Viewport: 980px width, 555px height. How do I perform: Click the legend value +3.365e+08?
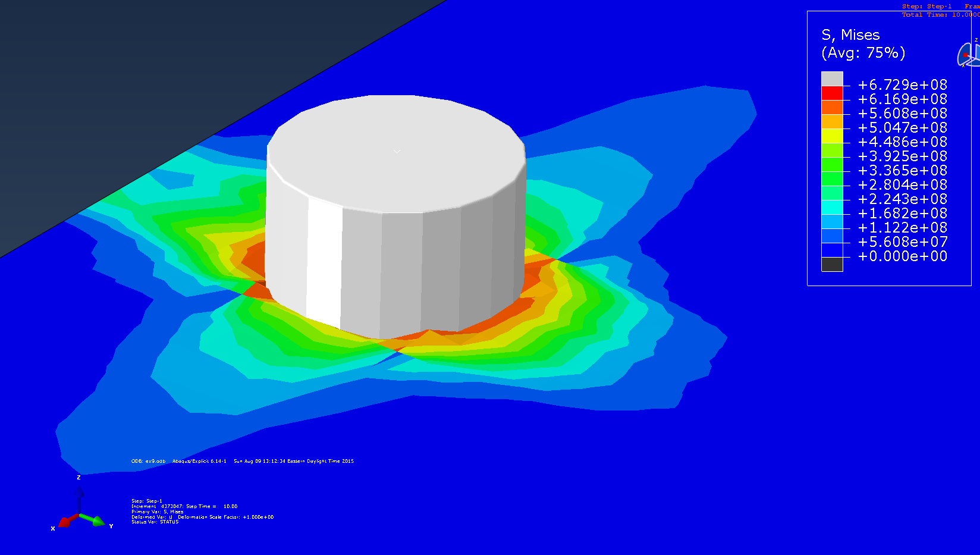point(903,171)
